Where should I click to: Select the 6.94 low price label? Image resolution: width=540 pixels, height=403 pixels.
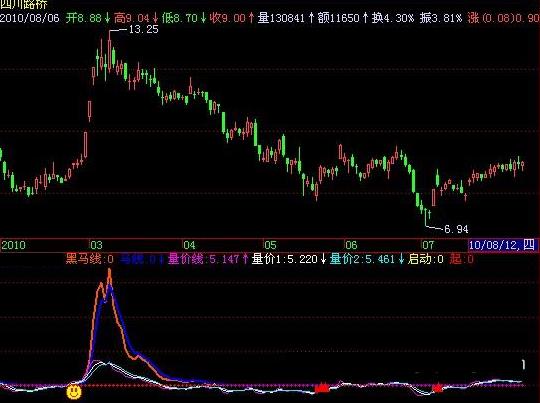456,229
